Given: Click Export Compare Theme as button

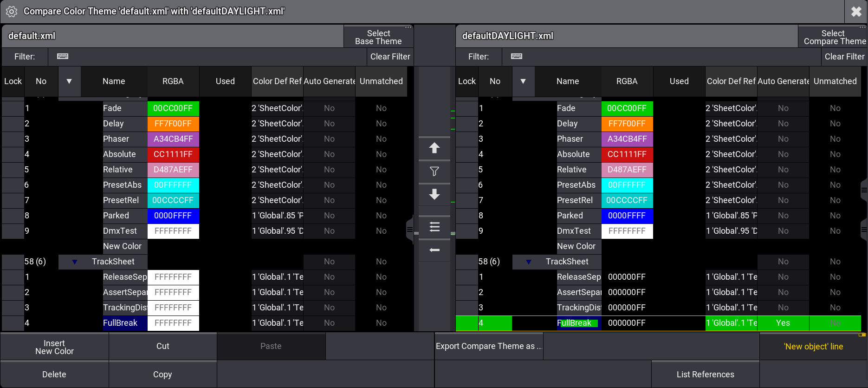Looking at the screenshot, I should point(488,347).
